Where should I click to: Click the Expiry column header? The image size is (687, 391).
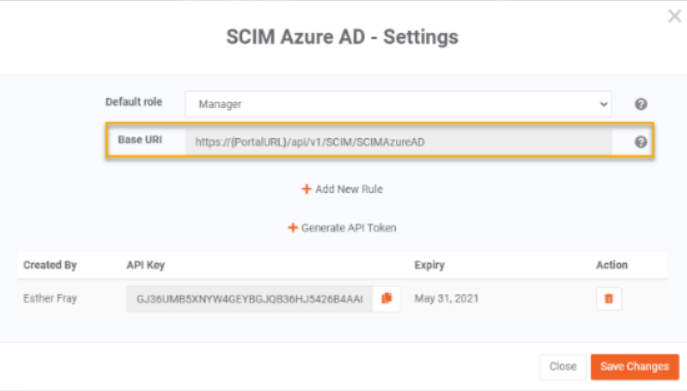[x=429, y=265]
